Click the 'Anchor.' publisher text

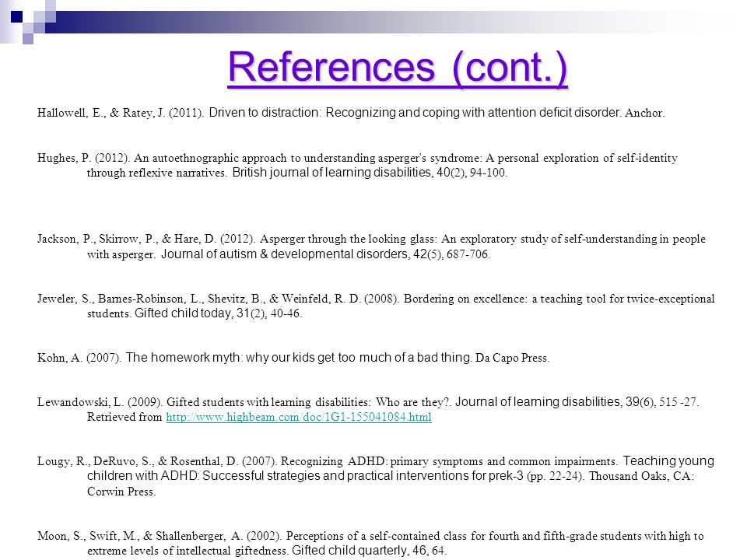coord(644,114)
